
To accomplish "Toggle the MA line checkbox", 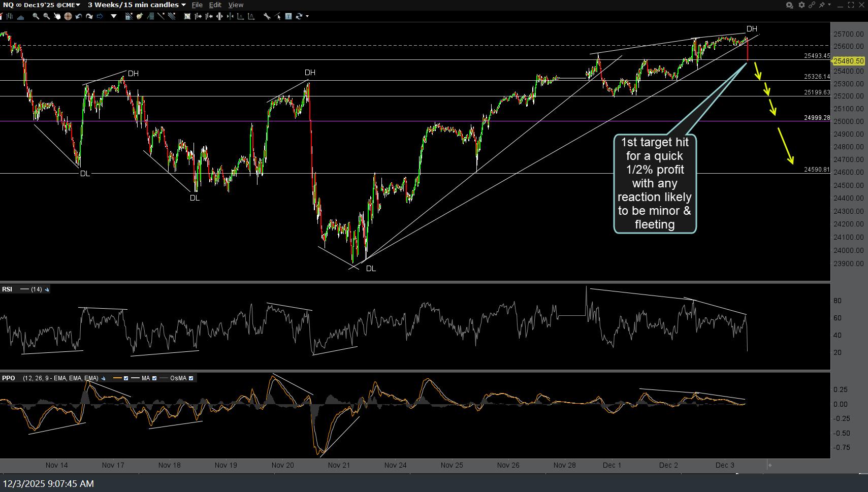I will coord(154,378).
